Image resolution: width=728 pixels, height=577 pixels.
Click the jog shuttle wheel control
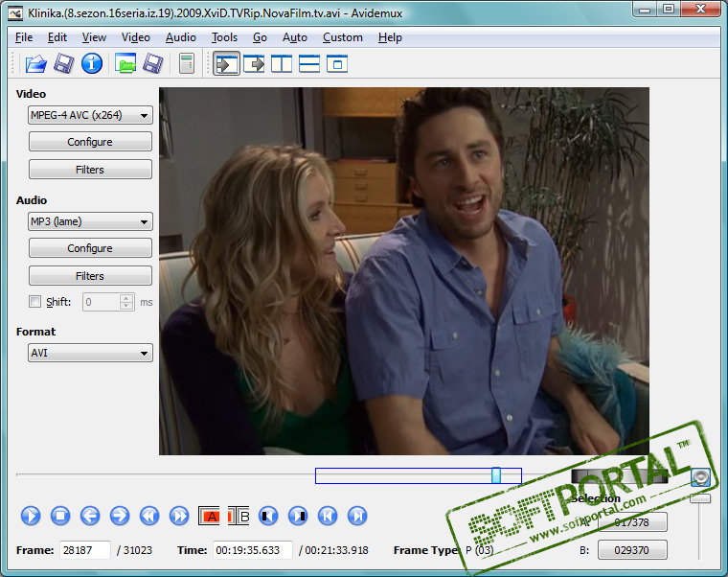tap(620, 475)
